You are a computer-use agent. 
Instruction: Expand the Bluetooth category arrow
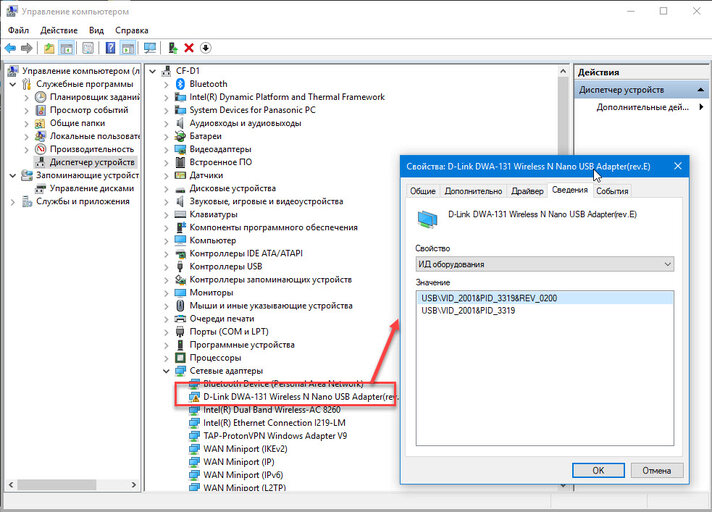pyautogui.click(x=166, y=84)
